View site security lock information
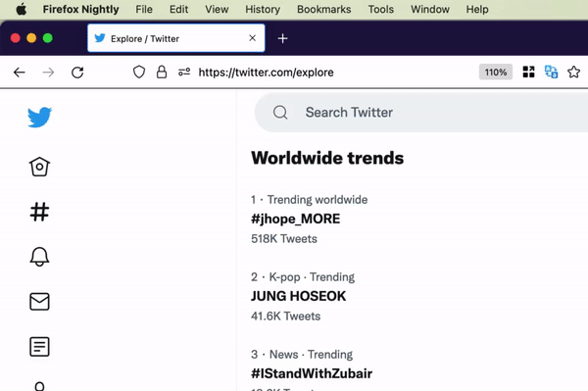This screenshot has width=588, height=391. pos(162,72)
